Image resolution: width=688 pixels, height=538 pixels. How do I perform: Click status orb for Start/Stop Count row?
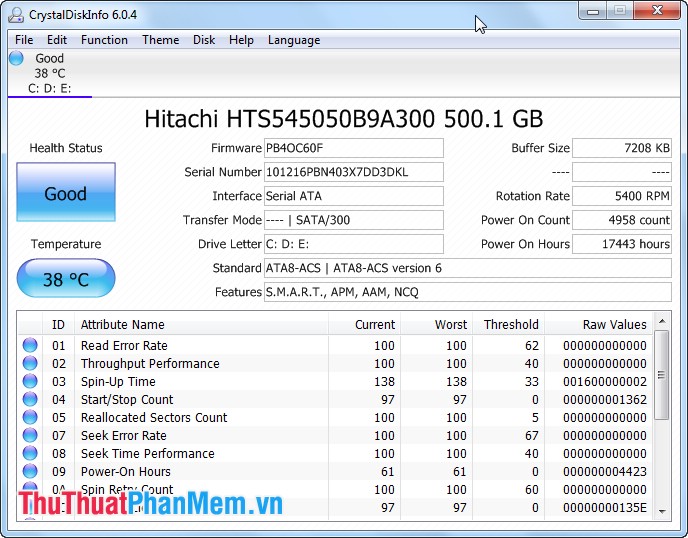30,399
